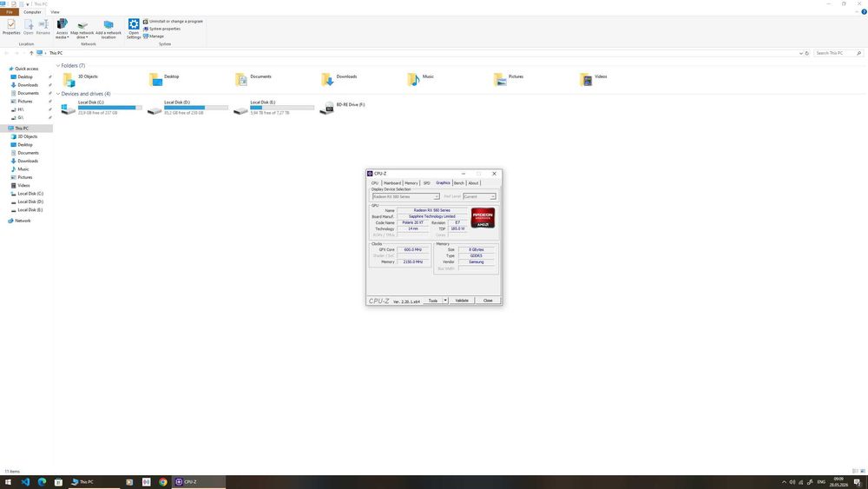
Task: Click the Radeon graphics logo in CPU-Z
Action: 483,218
